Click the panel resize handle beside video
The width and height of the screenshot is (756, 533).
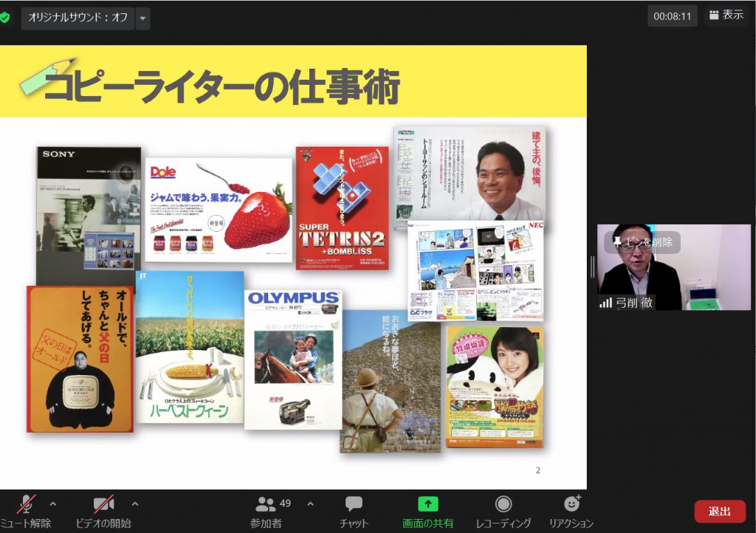[x=593, y=266]
